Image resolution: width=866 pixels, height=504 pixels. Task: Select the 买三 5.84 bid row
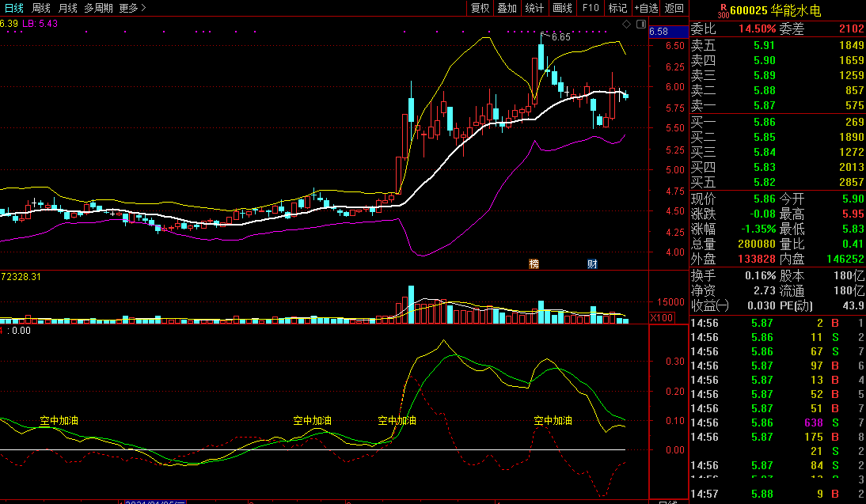coord(777,152)
